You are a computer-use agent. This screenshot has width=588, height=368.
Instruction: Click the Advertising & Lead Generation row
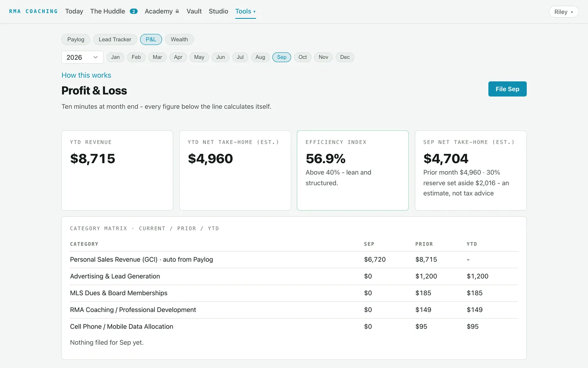click(294, 276)
